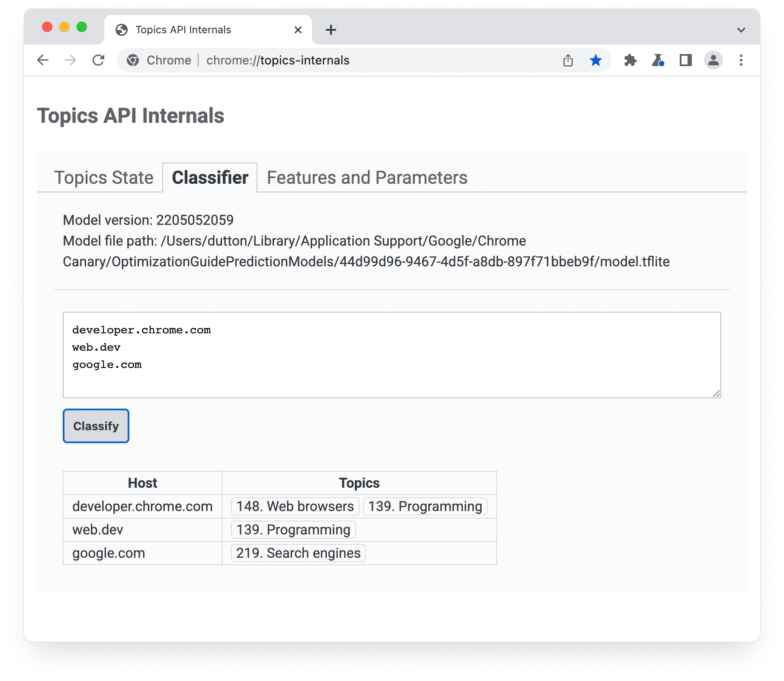Click the back navigation arrow
784x681 pixels.
43,60
